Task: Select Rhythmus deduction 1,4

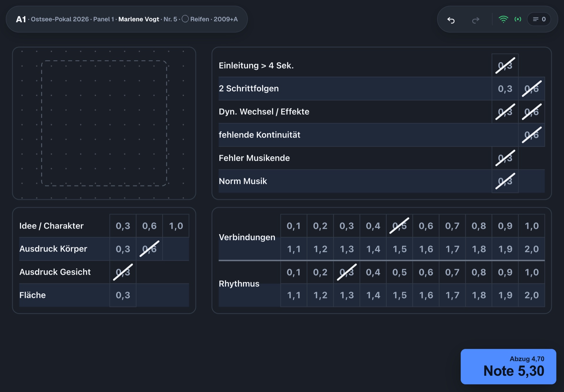Action: click(x=373, y=295)
